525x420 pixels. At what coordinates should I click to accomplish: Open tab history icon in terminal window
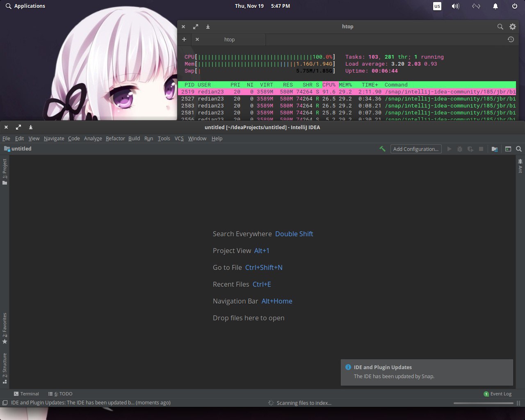[511, 39]
